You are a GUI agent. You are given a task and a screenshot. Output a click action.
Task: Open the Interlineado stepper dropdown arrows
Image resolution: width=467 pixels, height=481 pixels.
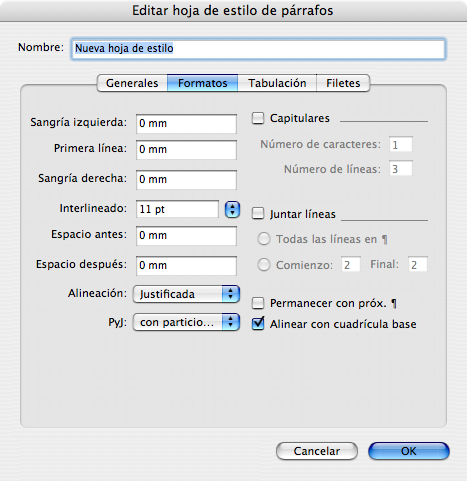(x=232, y=209)
